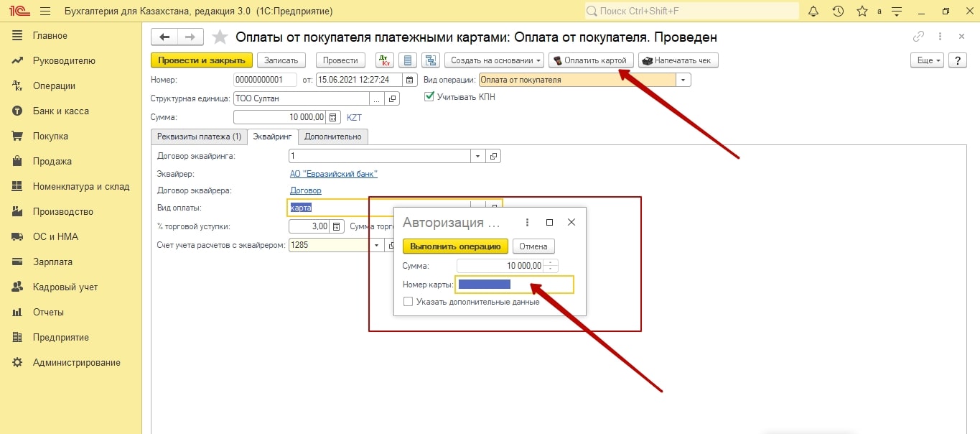This screenshot has width=980, height=434.
Task: Click the DtKt accounting entries icon
Action: point(385,60)
